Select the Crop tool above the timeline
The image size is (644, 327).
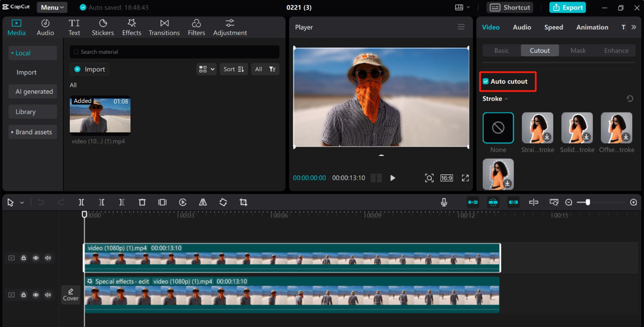point(243,202)
